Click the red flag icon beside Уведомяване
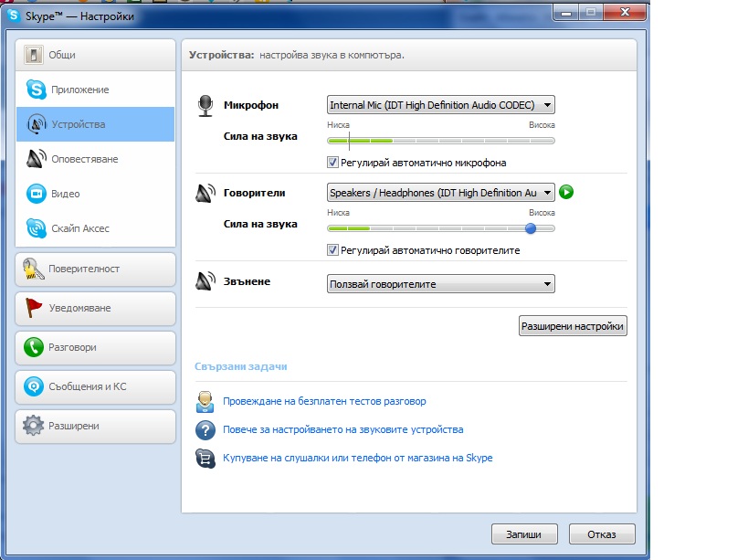The image size is (748, 560). click(33, 308)
